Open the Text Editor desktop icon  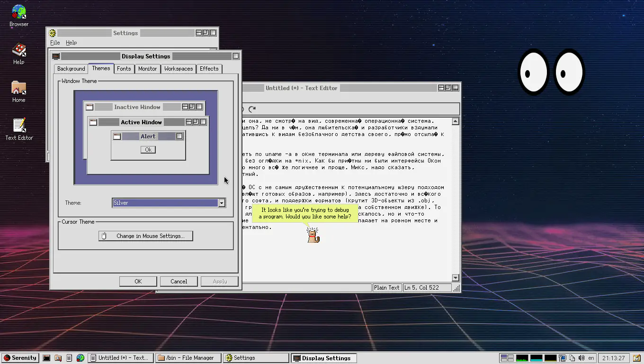(19, 129)
